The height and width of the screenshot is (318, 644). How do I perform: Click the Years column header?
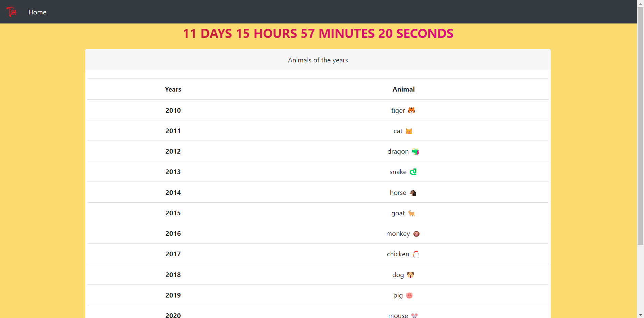coord(173,89)
